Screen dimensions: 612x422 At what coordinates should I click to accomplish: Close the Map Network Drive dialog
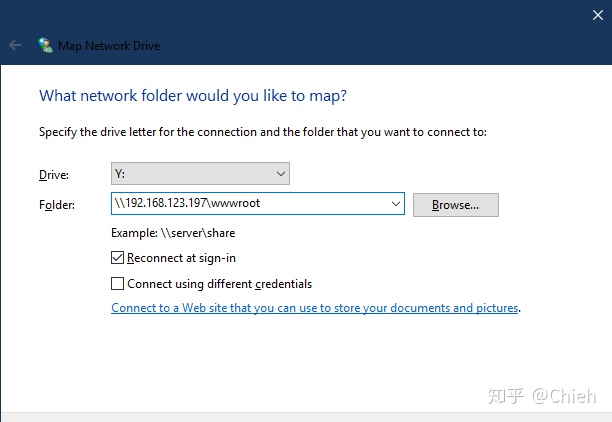598,15
